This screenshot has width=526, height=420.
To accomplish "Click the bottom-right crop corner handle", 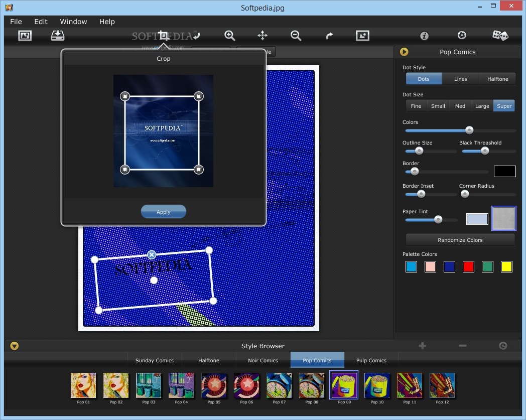I will click(x=199, y=170).
